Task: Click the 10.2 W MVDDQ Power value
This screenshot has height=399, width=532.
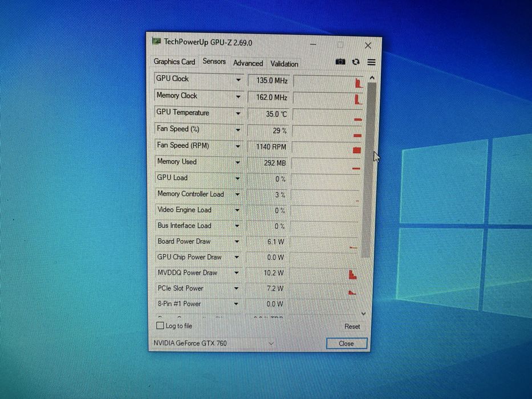Action: [266, 273]
